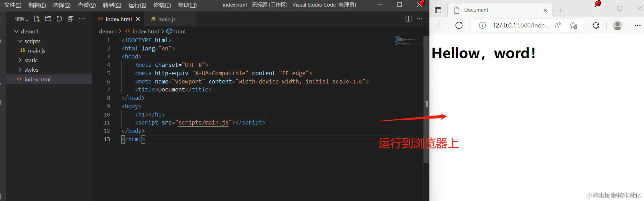
Task: Open the 终端(T) menu
Action: (x=162, y=5)
